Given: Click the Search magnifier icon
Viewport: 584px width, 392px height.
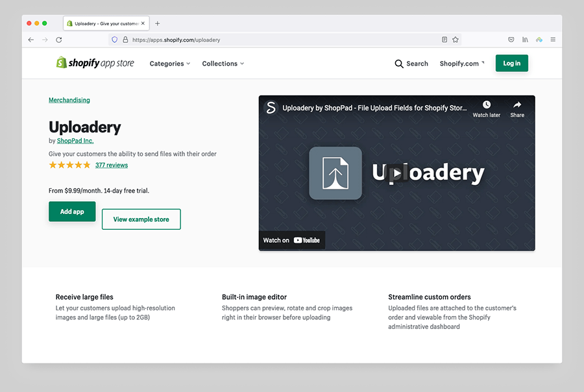Looking at the screenshot, I should click(399, 64).
